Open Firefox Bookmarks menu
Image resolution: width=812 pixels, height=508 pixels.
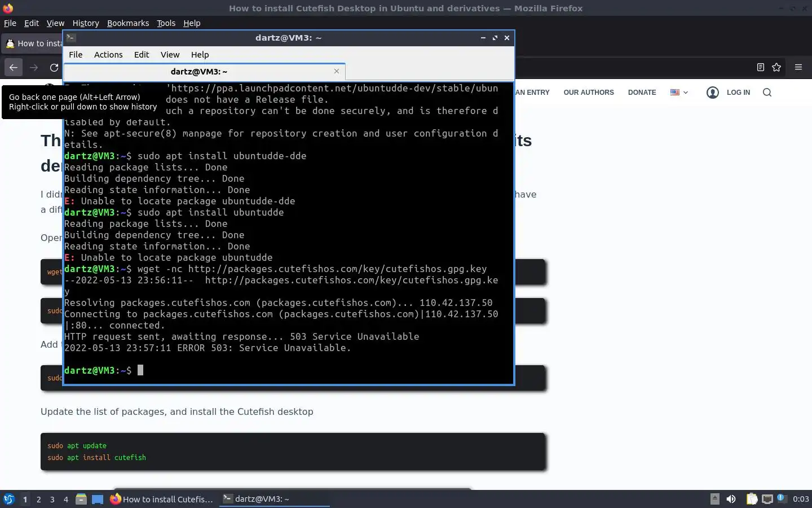128,23
